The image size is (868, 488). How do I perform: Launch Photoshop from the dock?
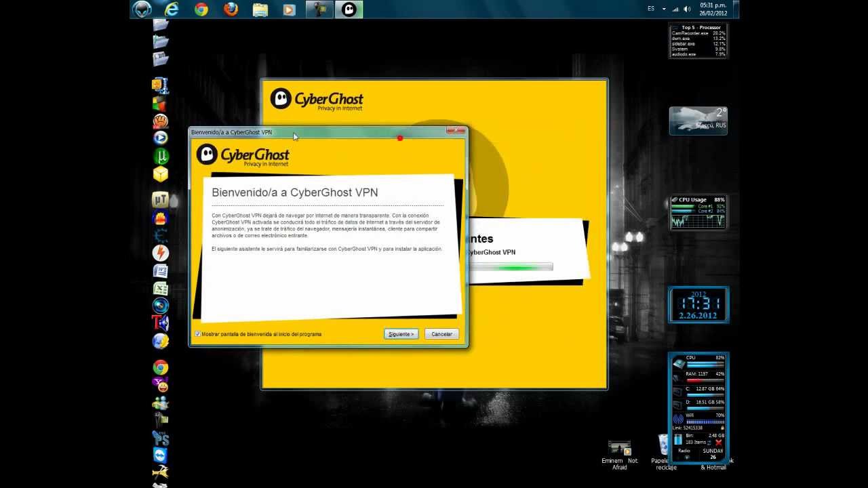click(x=161, y=438)
